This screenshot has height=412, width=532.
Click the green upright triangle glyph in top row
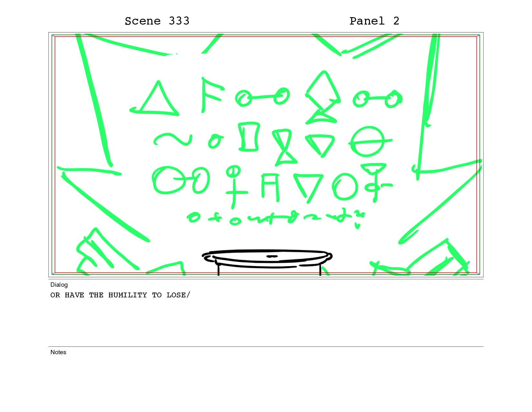pyautogui.click(x=154, y=98)
